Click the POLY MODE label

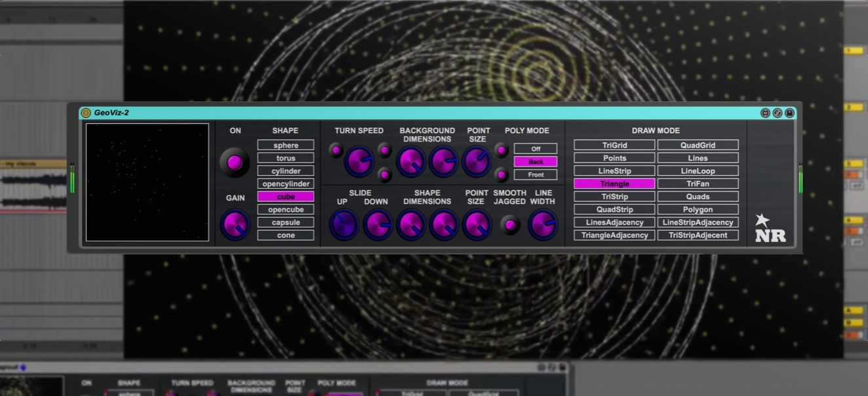click(x=527, y=130)
